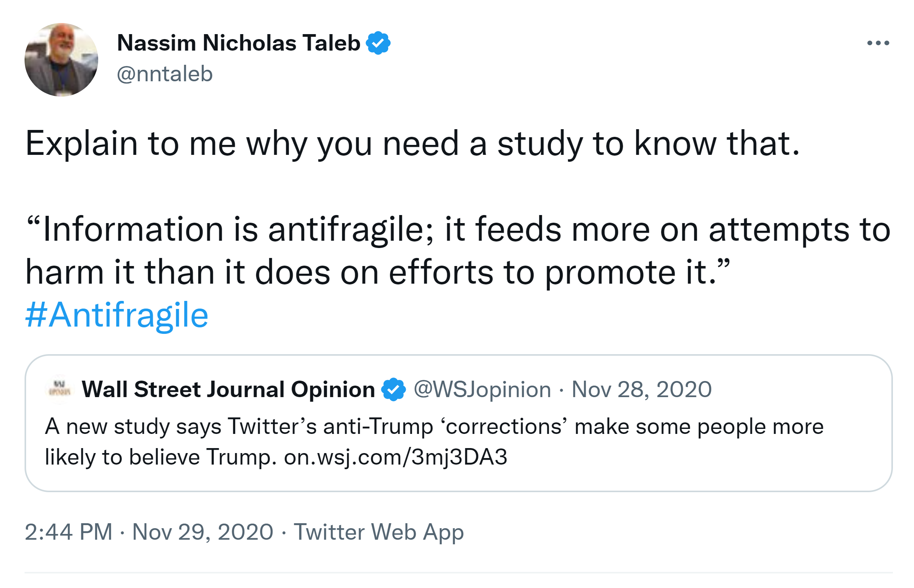914x588 pixels.
Task: Follow the on.wsj.com/3mj3DA3 link
Action: coord(395,457)
